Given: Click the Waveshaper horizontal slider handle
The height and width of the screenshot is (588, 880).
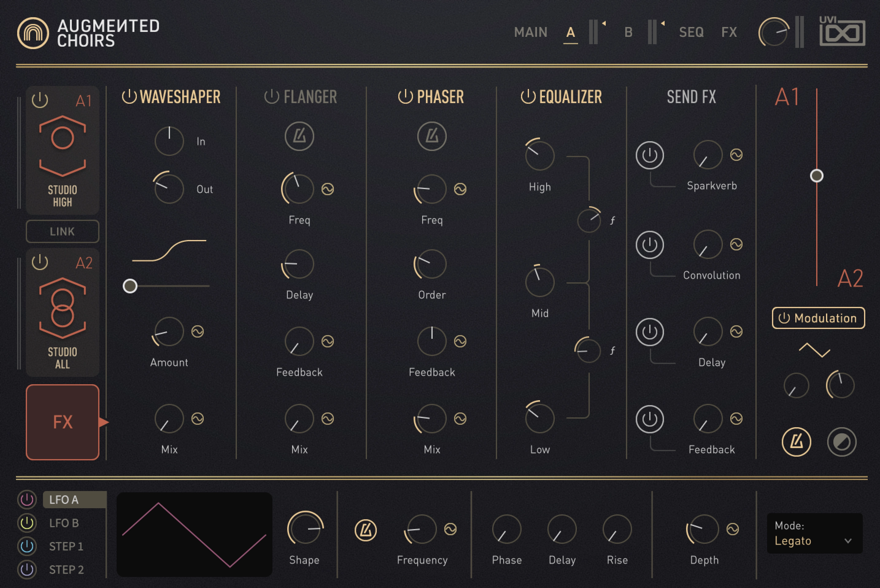Looking at the screenshot, I should pos(130,286).
